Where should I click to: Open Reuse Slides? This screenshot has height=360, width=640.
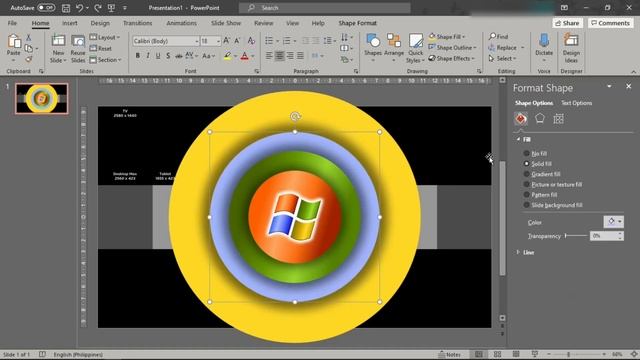[x=78, y=49]
